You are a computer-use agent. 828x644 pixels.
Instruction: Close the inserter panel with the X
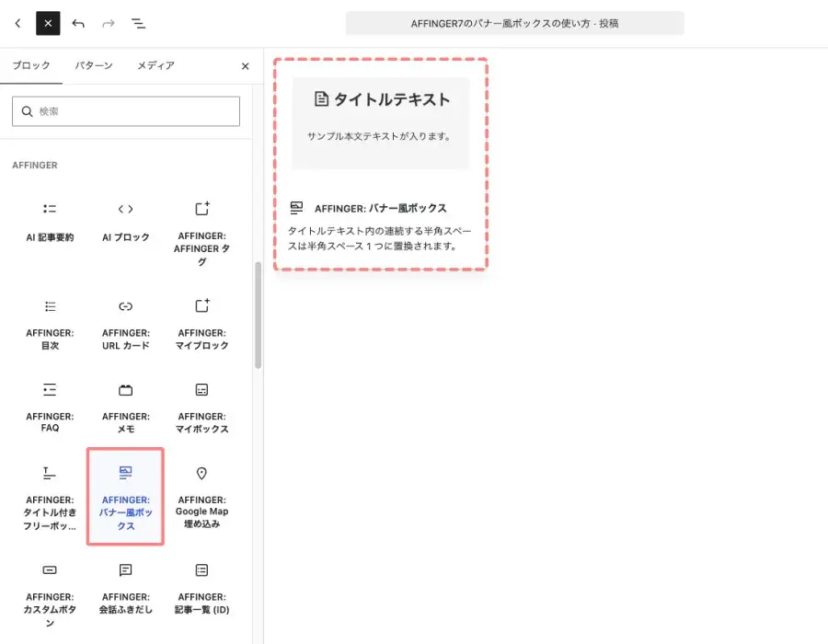click(x=245, y=66)
